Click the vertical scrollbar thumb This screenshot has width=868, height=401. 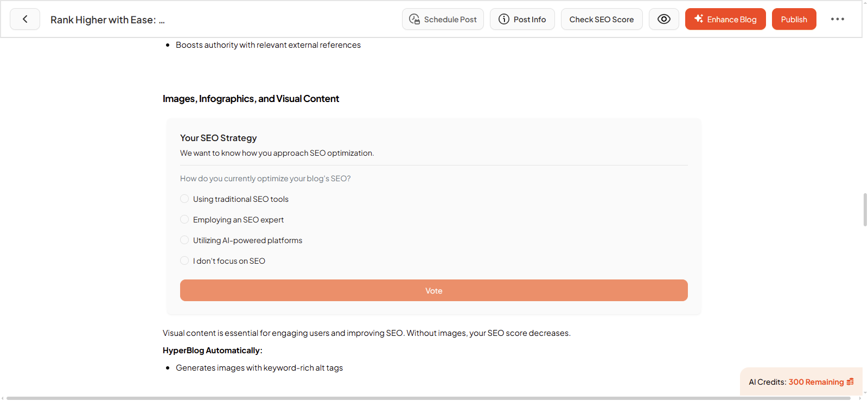point(865,209)
